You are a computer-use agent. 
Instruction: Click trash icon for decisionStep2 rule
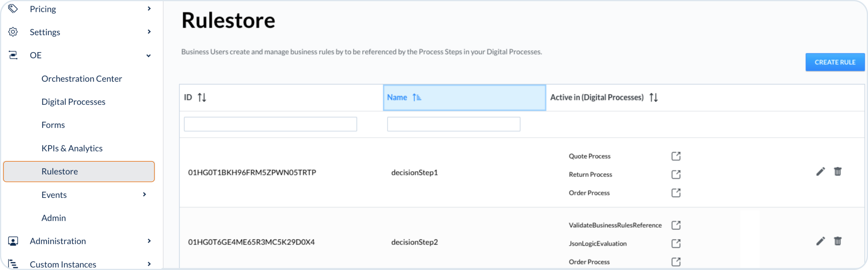(837, 241)
